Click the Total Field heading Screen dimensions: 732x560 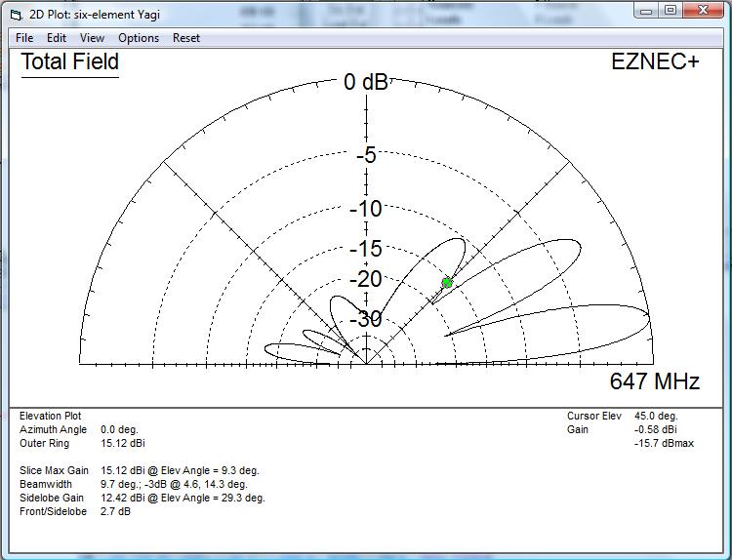70,62
